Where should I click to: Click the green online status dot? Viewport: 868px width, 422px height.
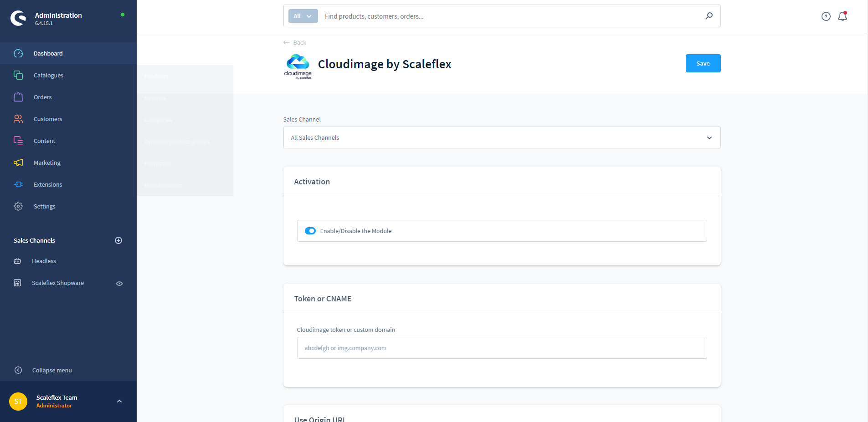123,15
